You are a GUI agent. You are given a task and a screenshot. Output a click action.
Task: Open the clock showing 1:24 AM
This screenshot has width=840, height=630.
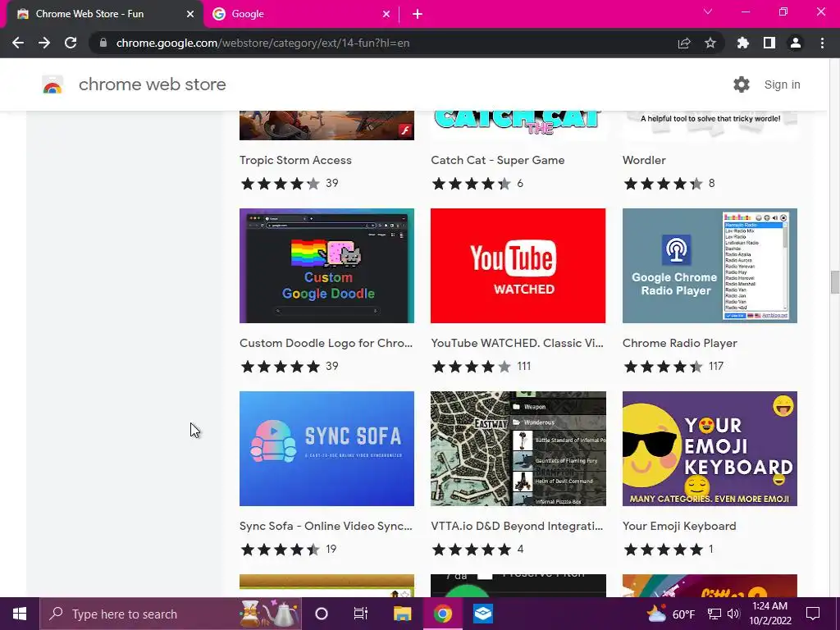click(769, 614)
